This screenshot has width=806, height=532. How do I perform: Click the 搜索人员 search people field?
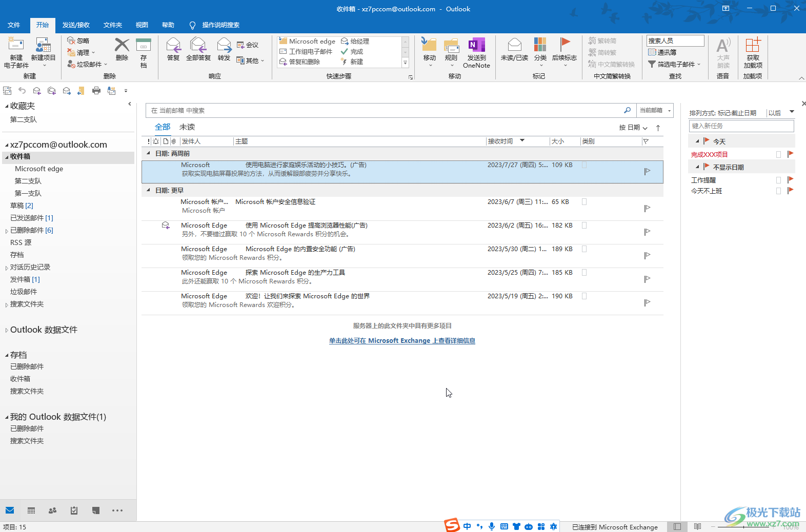[x=675, y=40]
